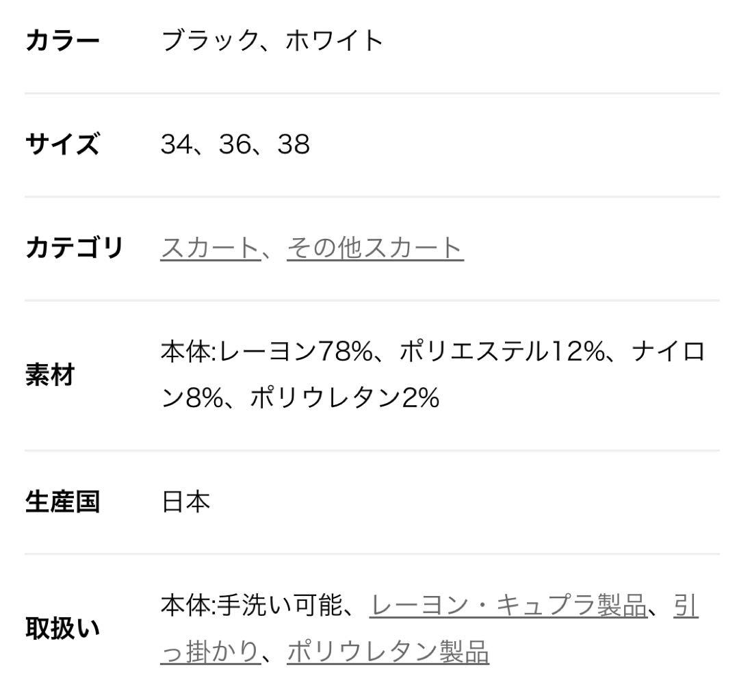Click the 日本 country value
This screenshot has height=700, width=739.
click(185, 502)
